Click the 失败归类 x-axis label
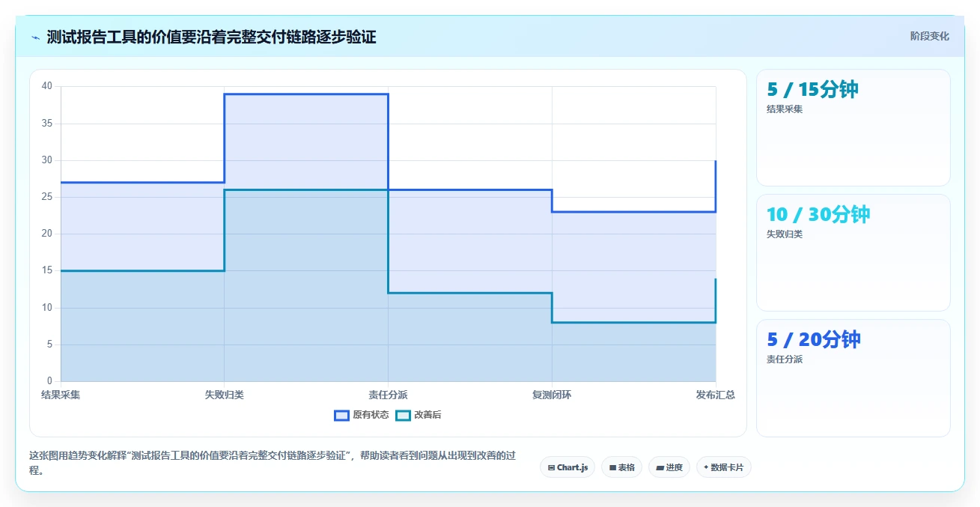 click(x=225, y=395)
